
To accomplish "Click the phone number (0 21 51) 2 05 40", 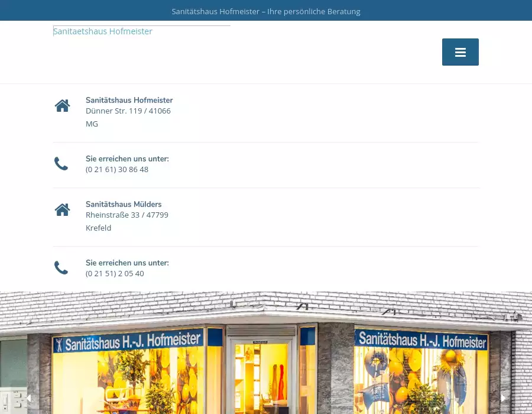I will tap(115, 274).
